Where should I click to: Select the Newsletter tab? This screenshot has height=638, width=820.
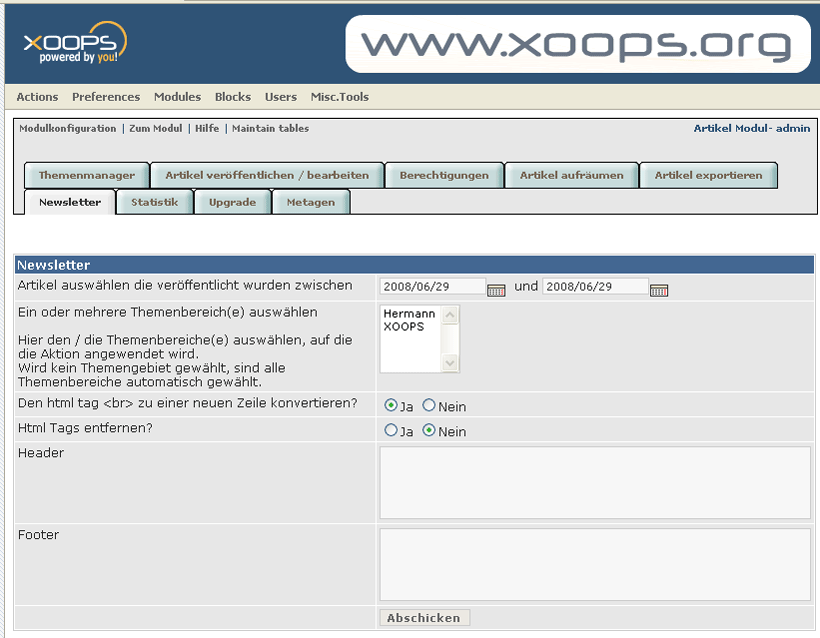pos(70,202)
